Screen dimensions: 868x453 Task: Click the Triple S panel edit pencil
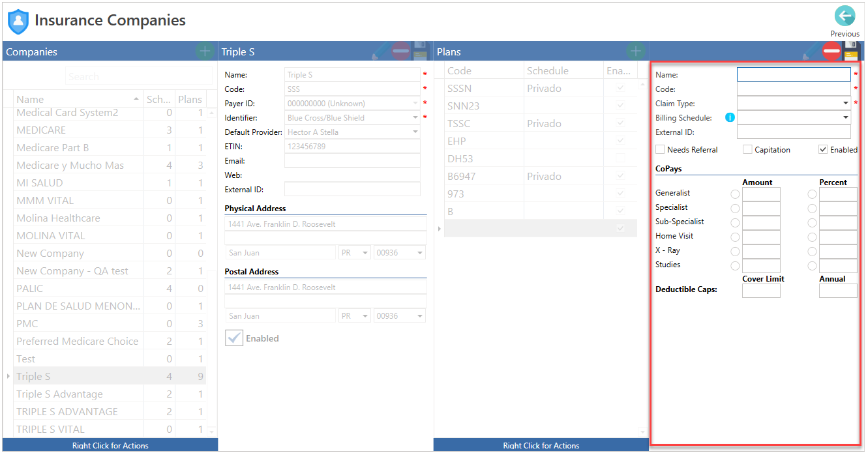pos(380,51)
